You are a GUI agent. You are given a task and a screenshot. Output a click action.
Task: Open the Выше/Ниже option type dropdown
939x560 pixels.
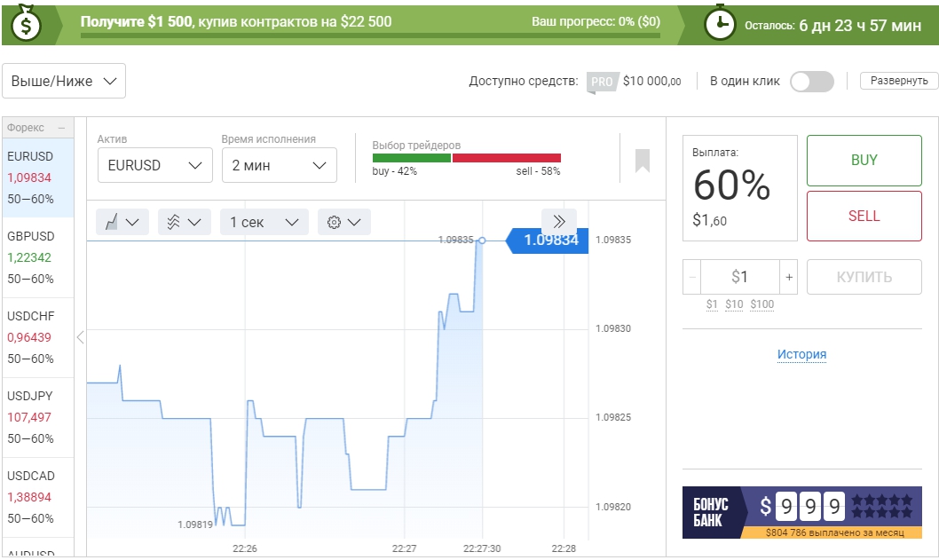pyautogui.click(x=64, y=81)
